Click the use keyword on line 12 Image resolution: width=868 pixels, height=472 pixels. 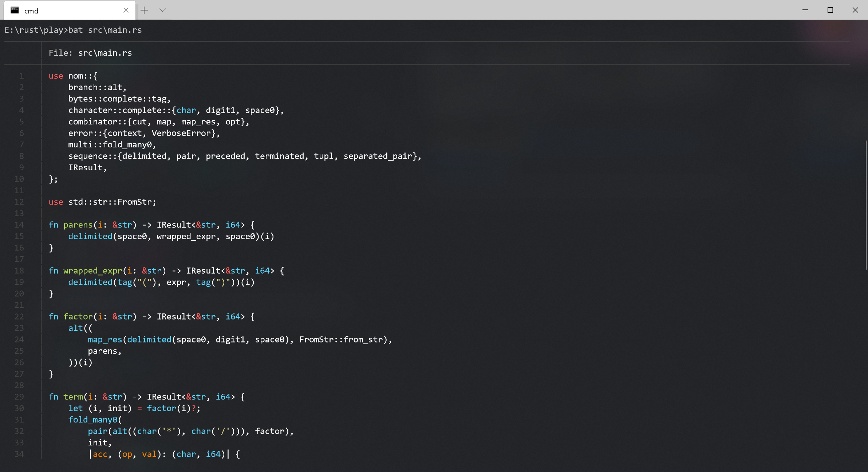55,202
